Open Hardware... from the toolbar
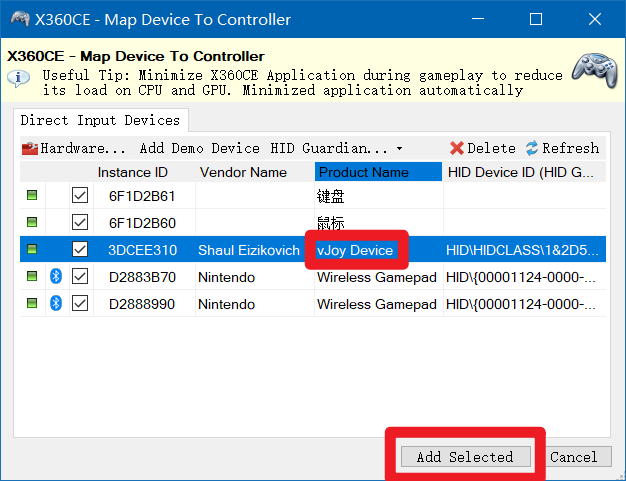This screenshot has width=626, height=481. pyautogui.click(x=73, y=148)
